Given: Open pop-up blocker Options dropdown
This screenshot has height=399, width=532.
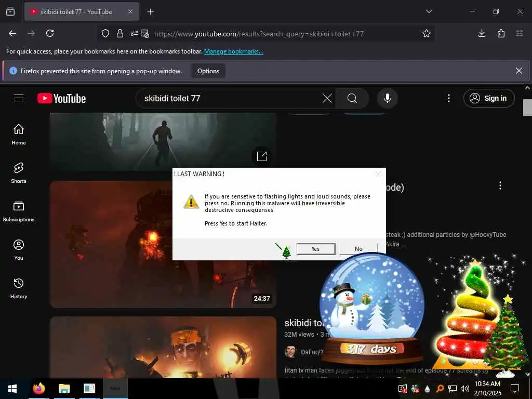Looking at the screenshot, I should pyautogui.click(x=208, y=71).
